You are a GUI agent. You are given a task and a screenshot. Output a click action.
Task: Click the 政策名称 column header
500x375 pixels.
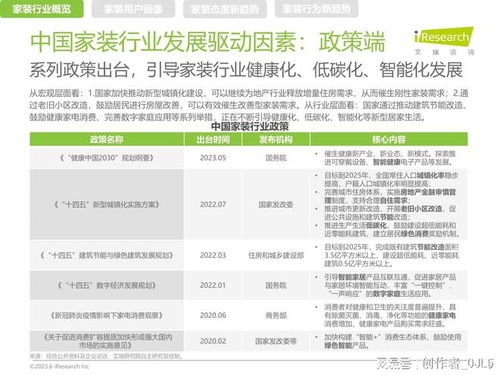pyautogui.click(x=106, y=139)
